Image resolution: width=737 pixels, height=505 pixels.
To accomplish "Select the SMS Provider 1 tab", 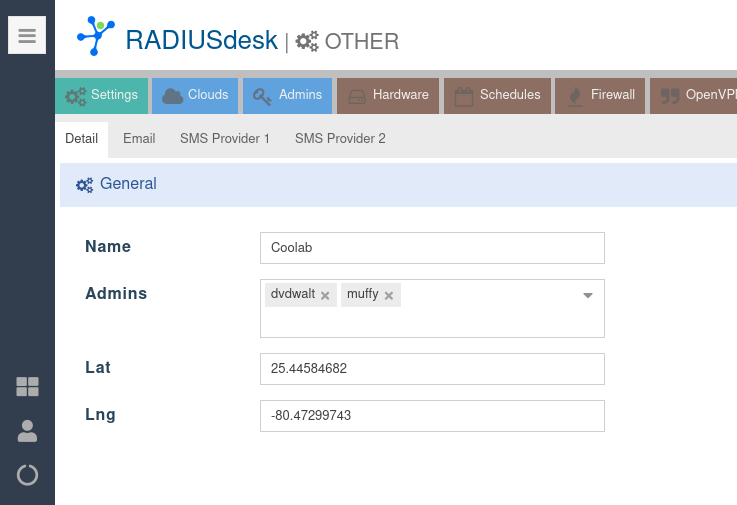I will (x=225, y=139).
